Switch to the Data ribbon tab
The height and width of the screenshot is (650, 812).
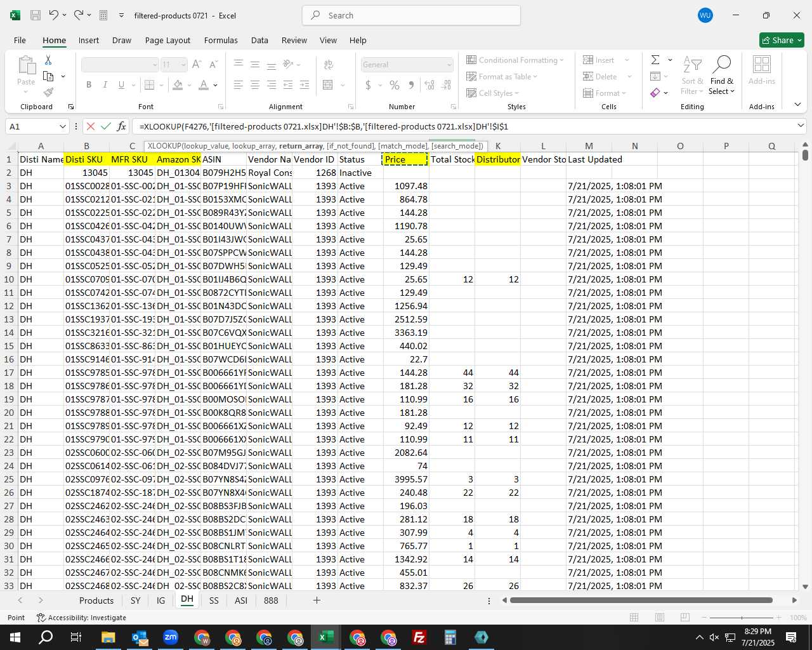point(259,40)
